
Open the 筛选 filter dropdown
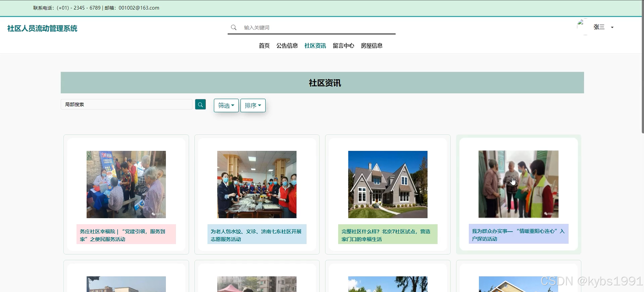(226, 105)
